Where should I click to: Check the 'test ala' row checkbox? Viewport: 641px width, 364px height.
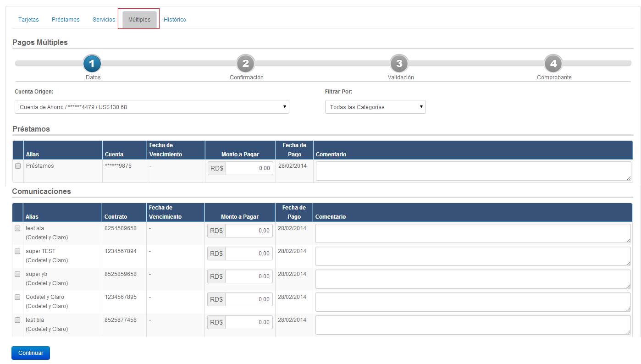tap(17, 228)
